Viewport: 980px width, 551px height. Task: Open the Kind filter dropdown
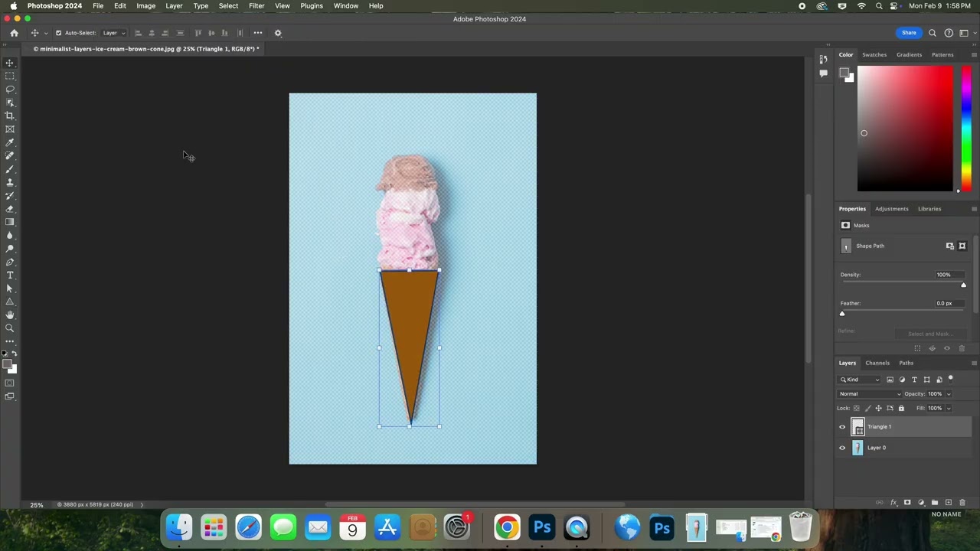tap(860, 380)
